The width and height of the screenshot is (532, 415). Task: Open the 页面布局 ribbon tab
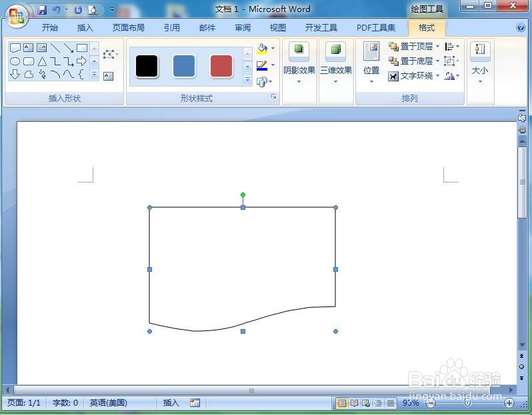128,28
